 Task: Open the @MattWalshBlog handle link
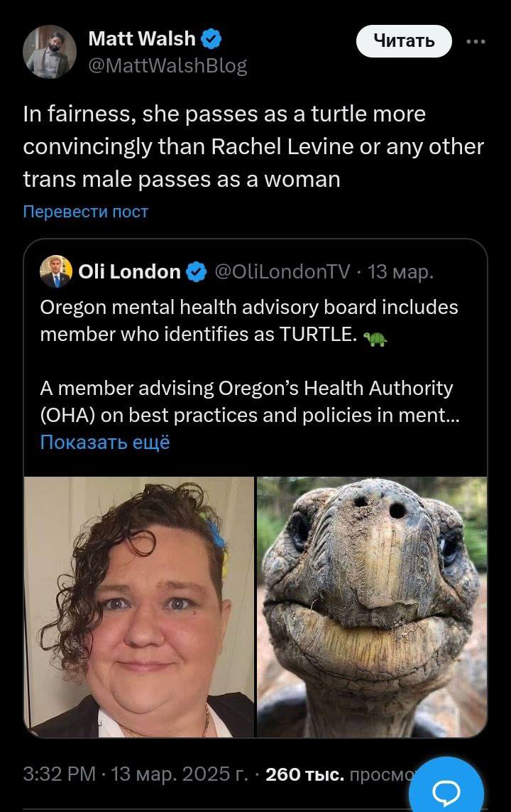click(x=167, y=66)
